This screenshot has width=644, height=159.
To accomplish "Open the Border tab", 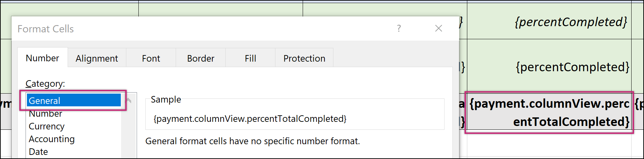I will tap(201, 59).
